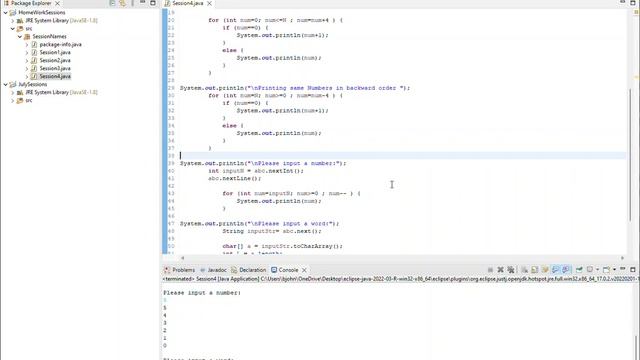This screenshot has height=360, width=640.
Task: Close the Package Explorer view
Action: click(58, 3)
